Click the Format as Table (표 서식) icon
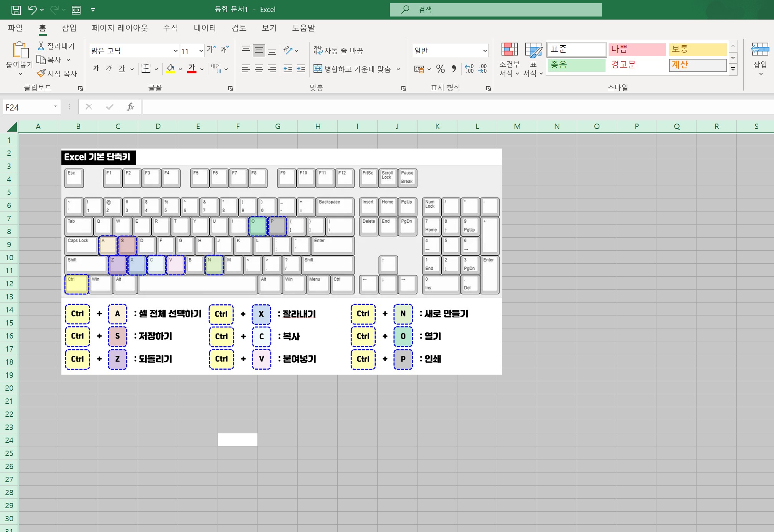This screenshot has height=532, width=774. (x=533, y=50)
